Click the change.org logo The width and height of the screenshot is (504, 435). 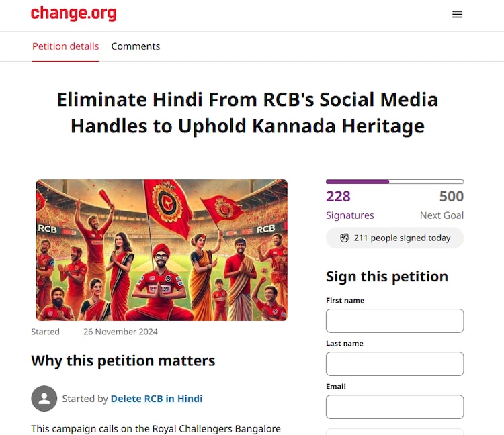(x=73, y=13)
